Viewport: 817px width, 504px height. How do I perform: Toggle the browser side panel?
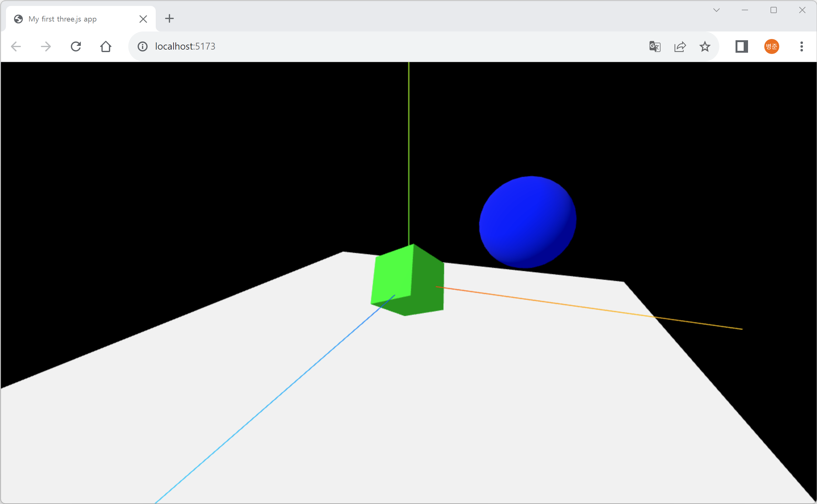coord(742,46)
